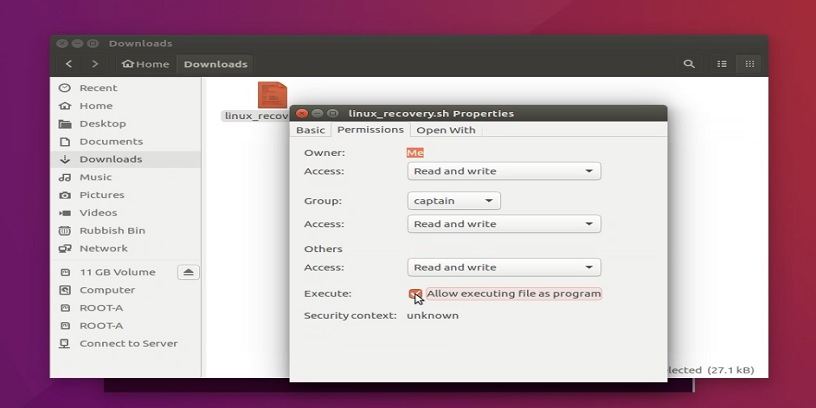Click the Home breadcrumb button
The image size is (816, 408).
click(x=146, y=64)
